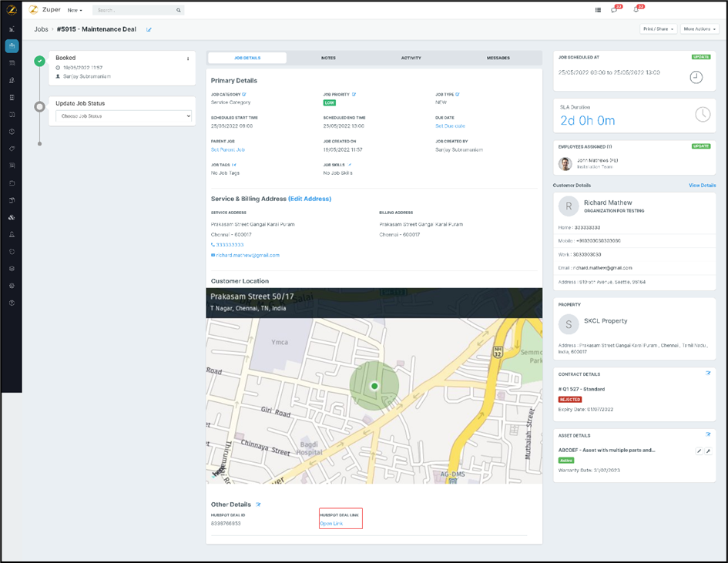The height and width of the screenshot is (563, 728).
Task: Edit the Job Priority field icon
Action: coord(354,95)
